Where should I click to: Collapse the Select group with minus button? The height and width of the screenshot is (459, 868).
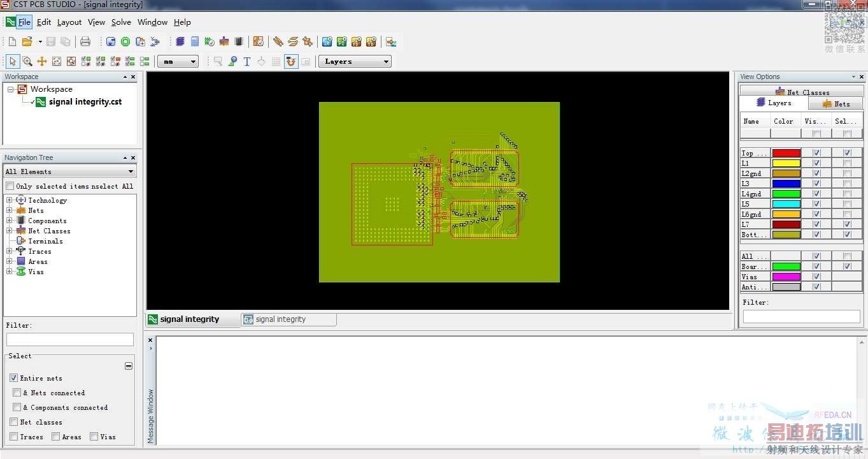point(129,366)
